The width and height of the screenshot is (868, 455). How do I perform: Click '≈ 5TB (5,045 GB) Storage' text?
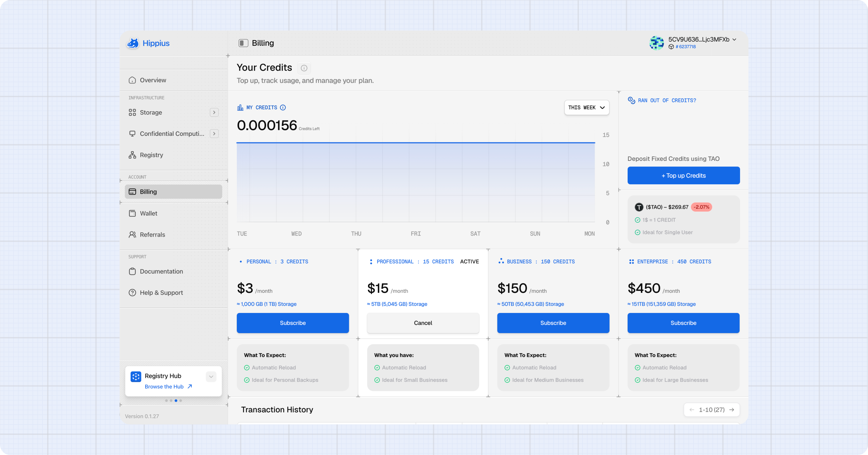[x=397, y=304]
